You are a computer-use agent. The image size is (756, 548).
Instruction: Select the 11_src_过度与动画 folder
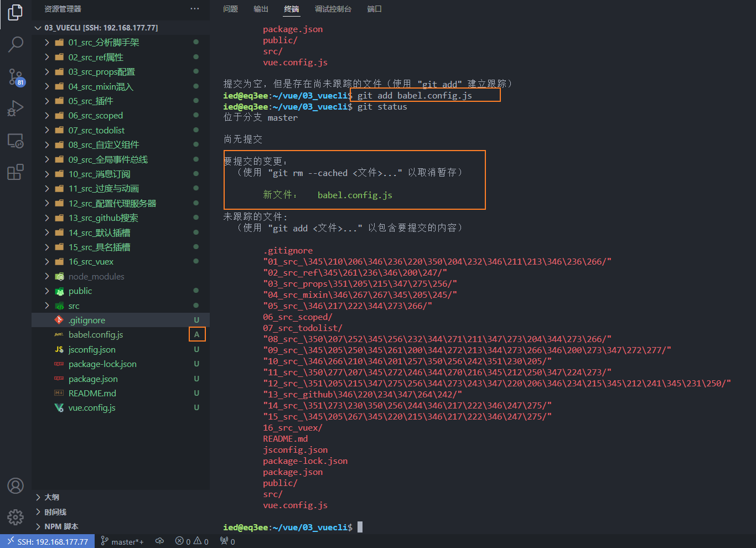[x=121, y=188]
